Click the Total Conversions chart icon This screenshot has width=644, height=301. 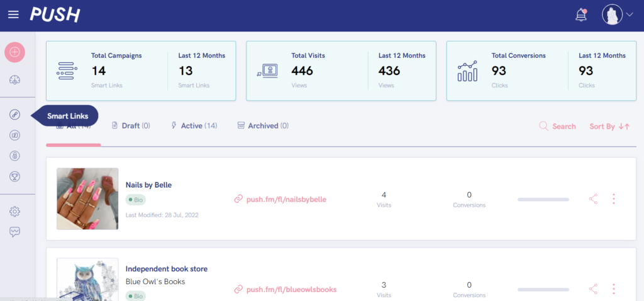coord(467,71)
